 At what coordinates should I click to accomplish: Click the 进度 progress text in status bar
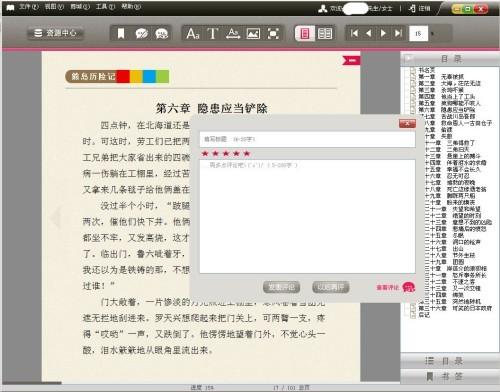pyautogui.click(x=202, y=388)
